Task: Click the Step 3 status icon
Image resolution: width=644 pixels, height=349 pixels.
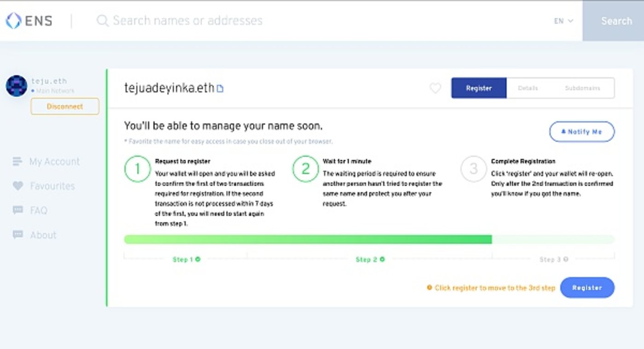Action: coord(566,259)
